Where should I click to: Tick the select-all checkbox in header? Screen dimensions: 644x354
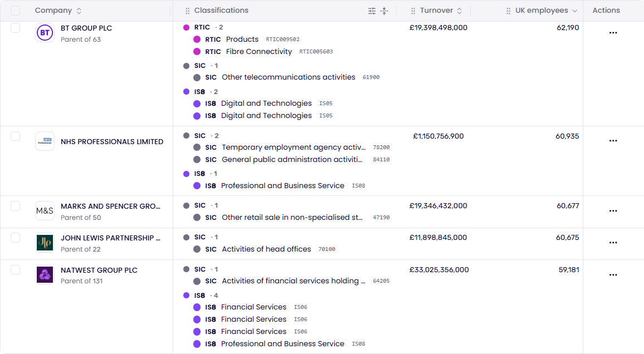[15, 11]
